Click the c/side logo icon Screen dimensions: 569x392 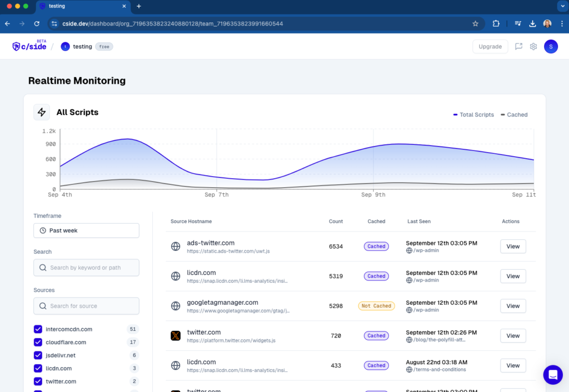coord(16,47)
